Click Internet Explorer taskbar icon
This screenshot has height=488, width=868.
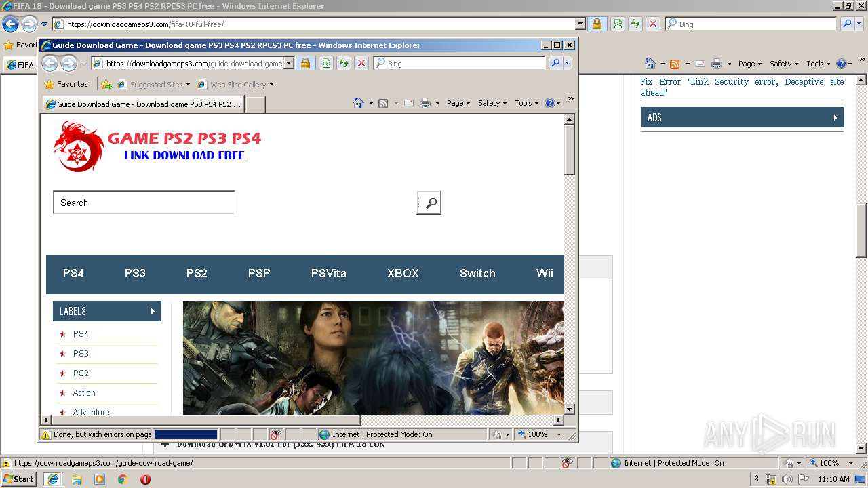pyautogui.click(x=53, y=479)
